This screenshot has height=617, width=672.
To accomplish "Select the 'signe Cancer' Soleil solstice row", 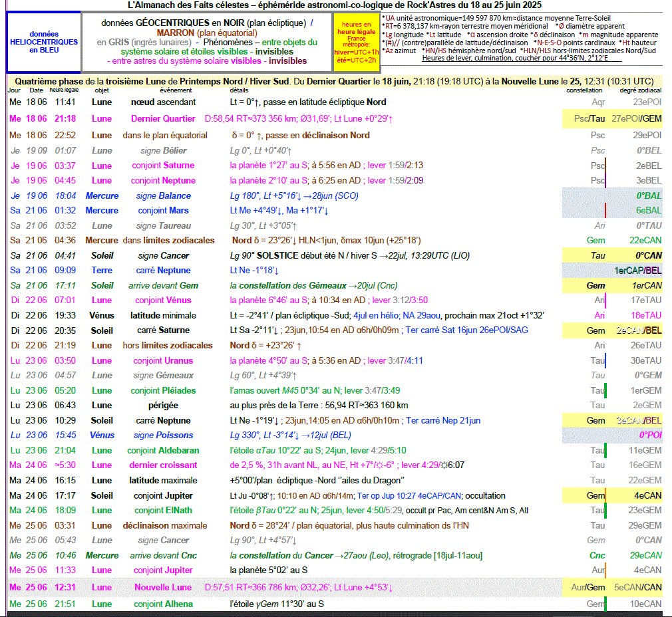I will pos(163,256).
